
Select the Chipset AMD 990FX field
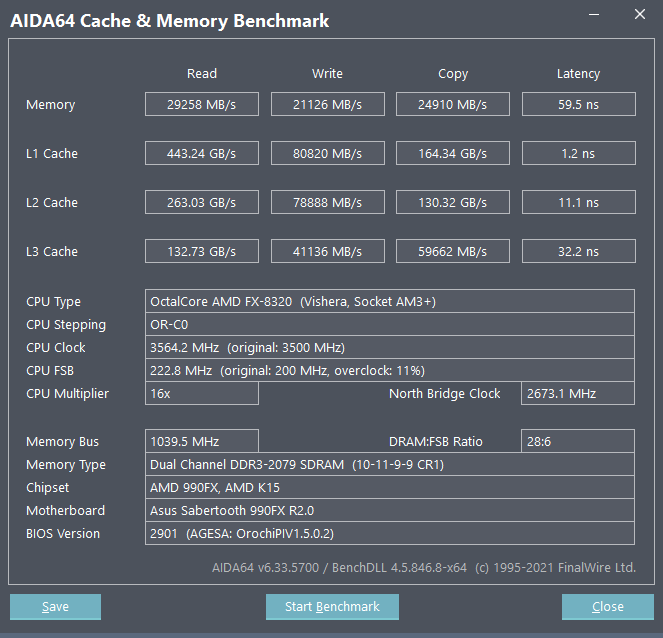[x=389, y=487]
